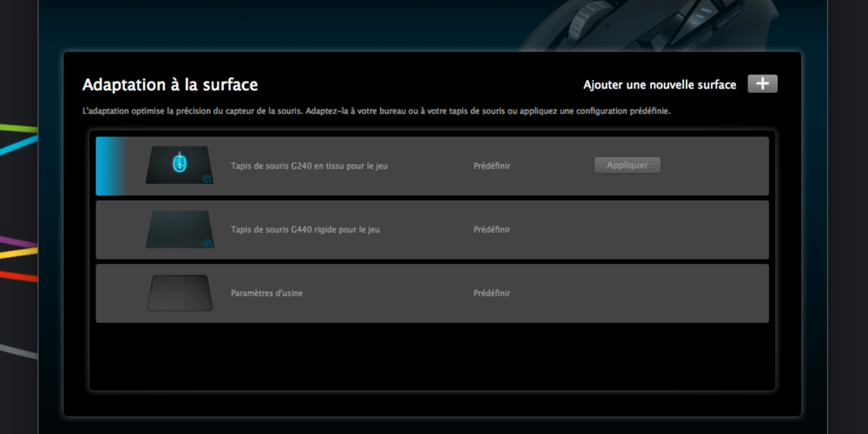The width and height of the screenshot is (868, 434).
Task: Click 'Tapis de souris G440 rigide pour le jeu'
Action: 305,229
